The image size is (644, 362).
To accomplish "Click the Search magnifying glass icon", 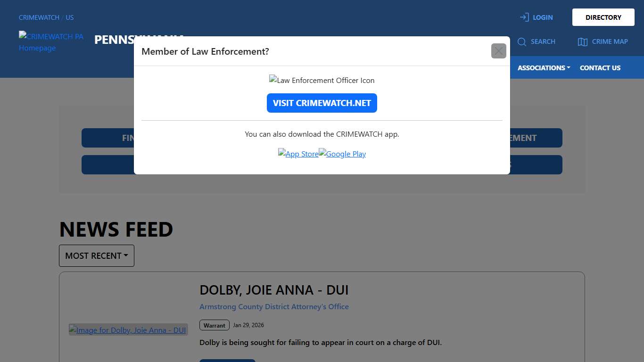I will [521, 42].
